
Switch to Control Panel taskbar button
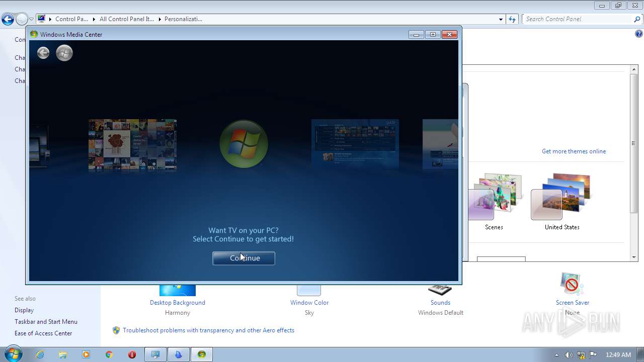pyautogui.click(x=155, y=354)
